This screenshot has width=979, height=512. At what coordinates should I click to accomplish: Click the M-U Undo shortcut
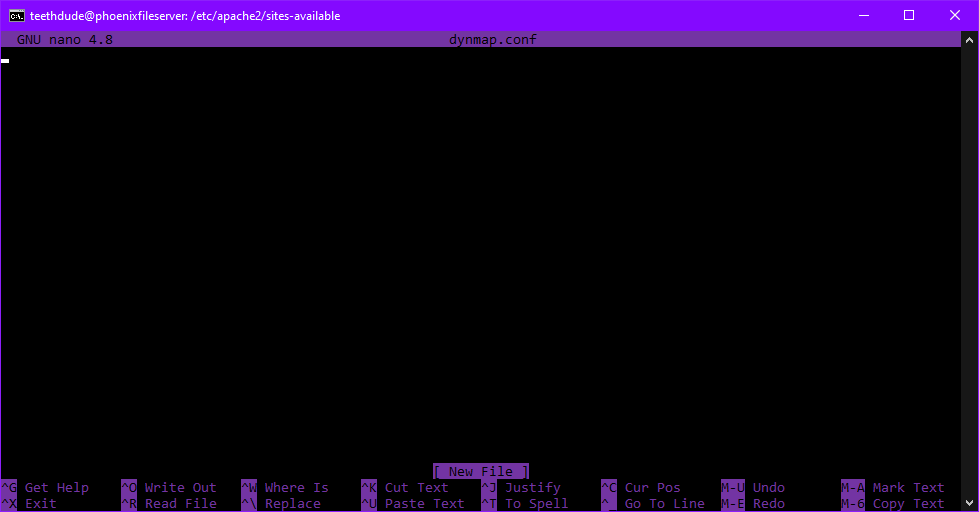pyautogui.click(x=753, y=488)
